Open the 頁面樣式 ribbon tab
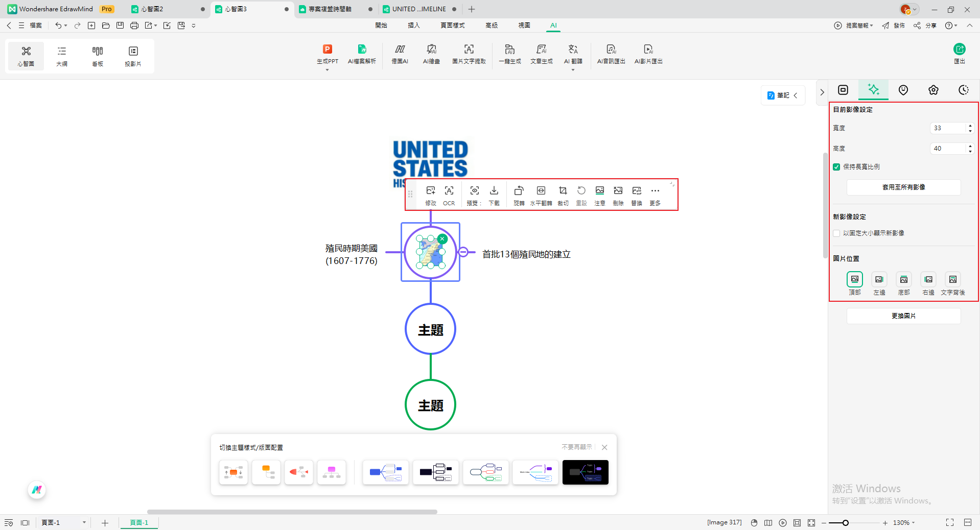The width and height of the screenshot is (980, 530). click(452, 25)
